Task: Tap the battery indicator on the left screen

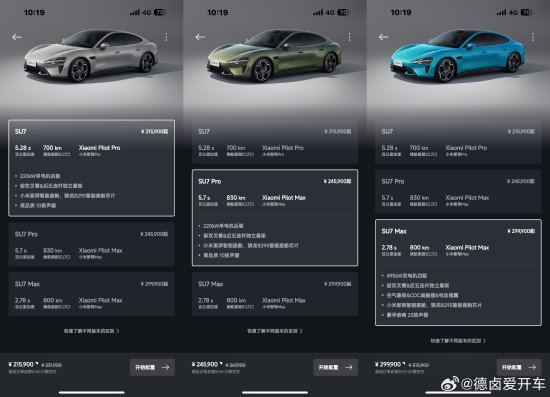Action: 160,12
